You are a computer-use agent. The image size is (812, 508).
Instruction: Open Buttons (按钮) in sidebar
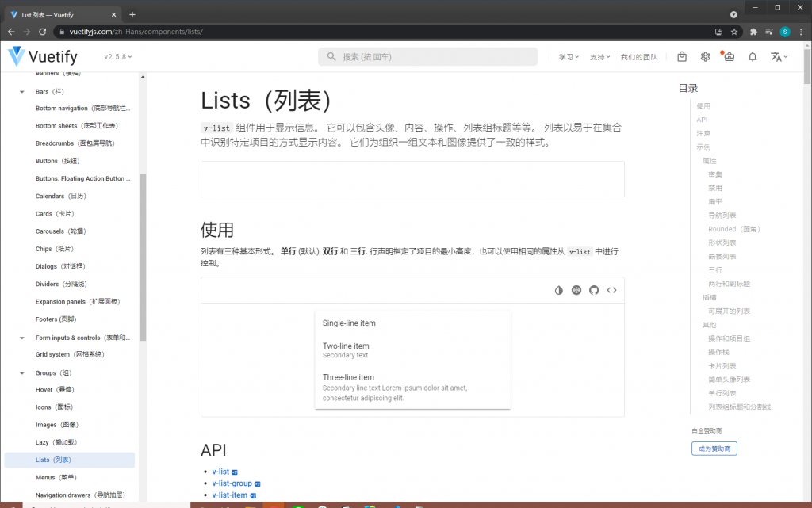[x=57, y=161]
